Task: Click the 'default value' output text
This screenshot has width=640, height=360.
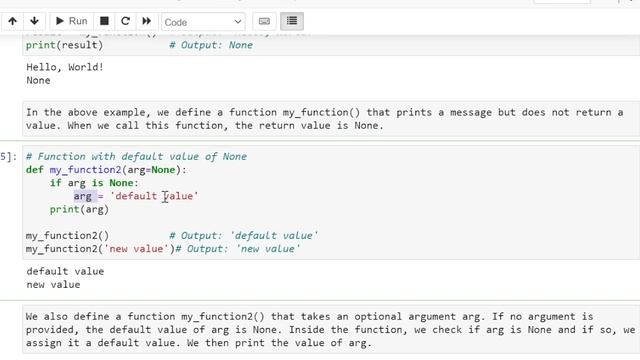Action: [x=65, y=271]
